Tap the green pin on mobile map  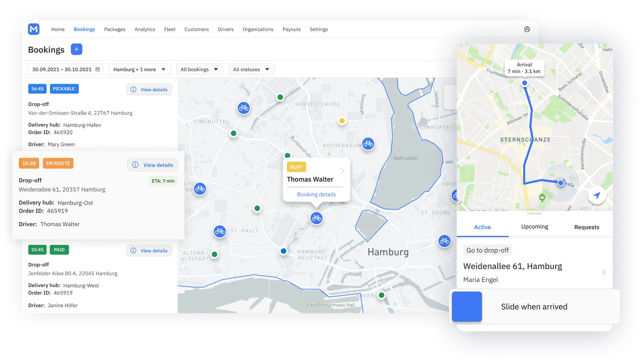tap(542, 197)
